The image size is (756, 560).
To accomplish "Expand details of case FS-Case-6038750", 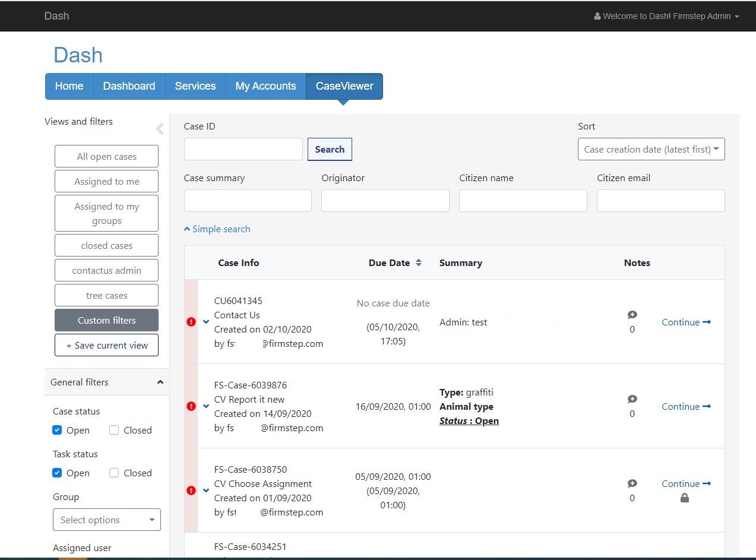I will pos(206,491).
